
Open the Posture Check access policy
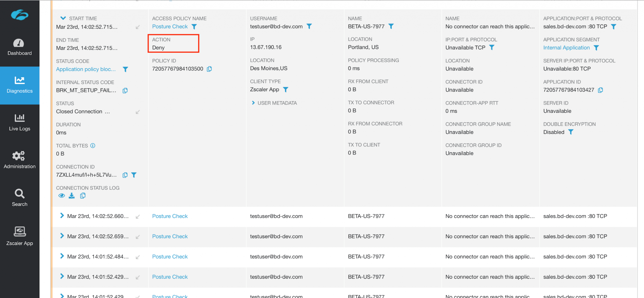coord(169,26)
